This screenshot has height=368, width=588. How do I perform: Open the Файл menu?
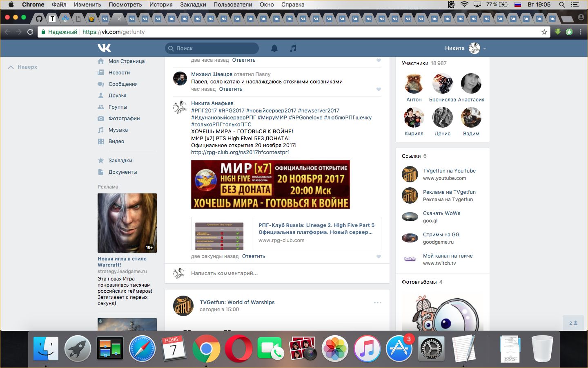click(x=59, y=4)
